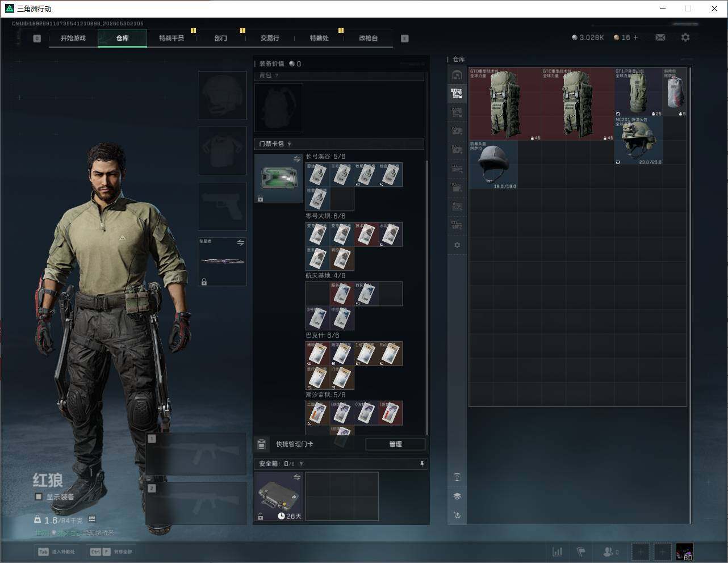
Task: Click the help icon next to 门禁卡包
Action: 289,144
